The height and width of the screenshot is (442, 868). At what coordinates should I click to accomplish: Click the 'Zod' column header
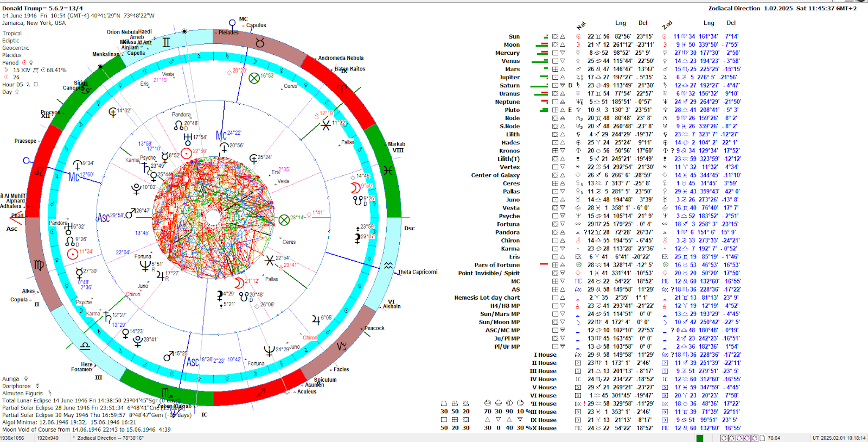tap(667, 26)
